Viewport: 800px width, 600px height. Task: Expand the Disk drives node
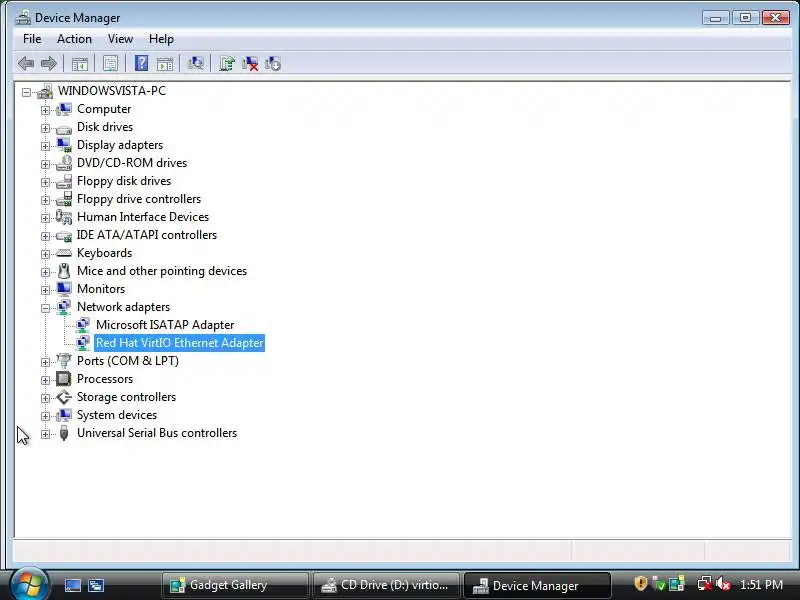tap(45, 128)
